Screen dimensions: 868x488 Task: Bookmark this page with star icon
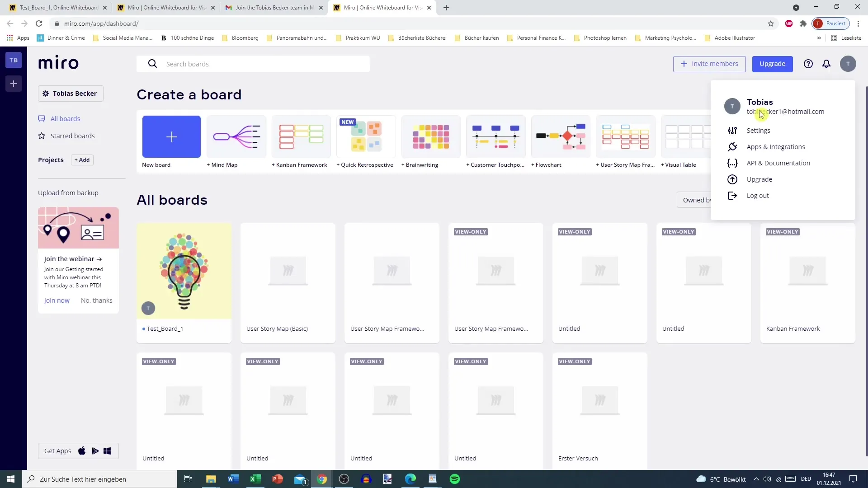(771, 23)
